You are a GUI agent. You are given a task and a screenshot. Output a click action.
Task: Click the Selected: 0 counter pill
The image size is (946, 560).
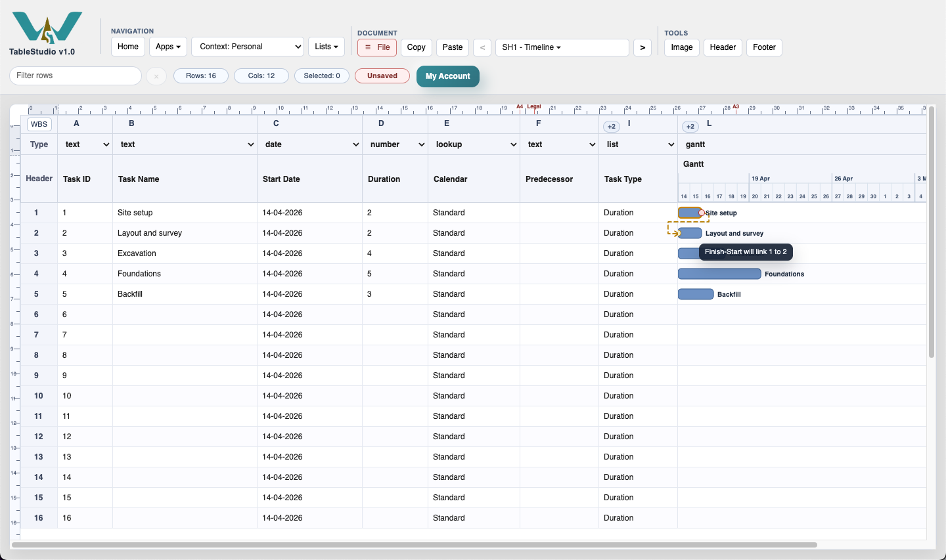(x=322, y=76)
